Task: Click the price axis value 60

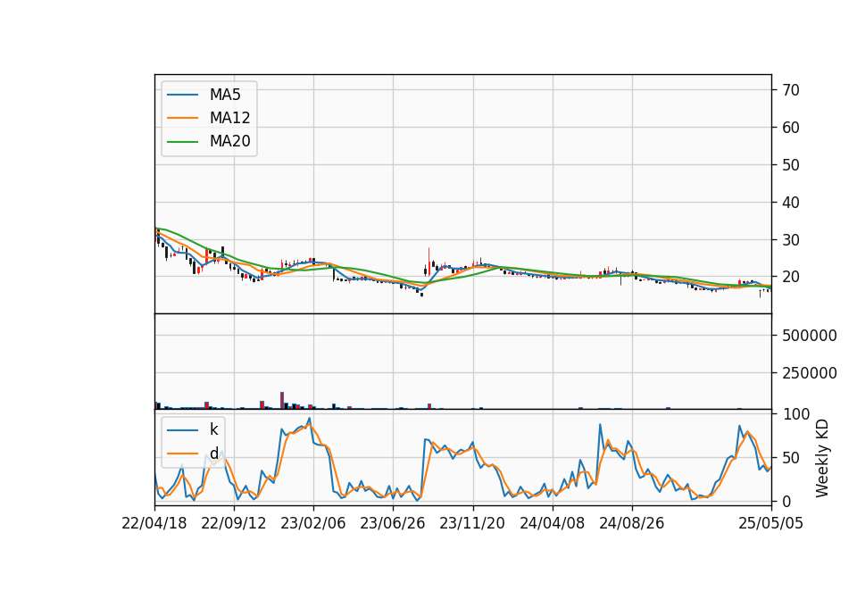Action: click(x=791, y=128)
